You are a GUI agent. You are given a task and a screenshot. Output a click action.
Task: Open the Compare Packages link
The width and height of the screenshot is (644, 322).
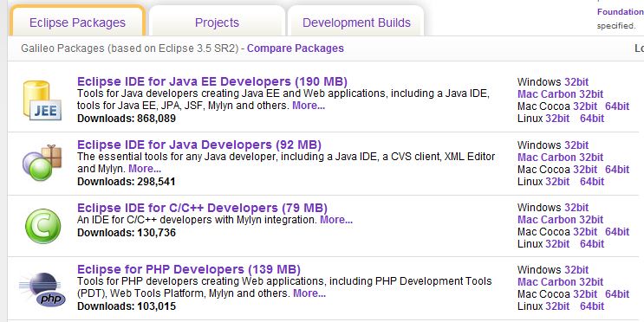click(x=296, y=48)
